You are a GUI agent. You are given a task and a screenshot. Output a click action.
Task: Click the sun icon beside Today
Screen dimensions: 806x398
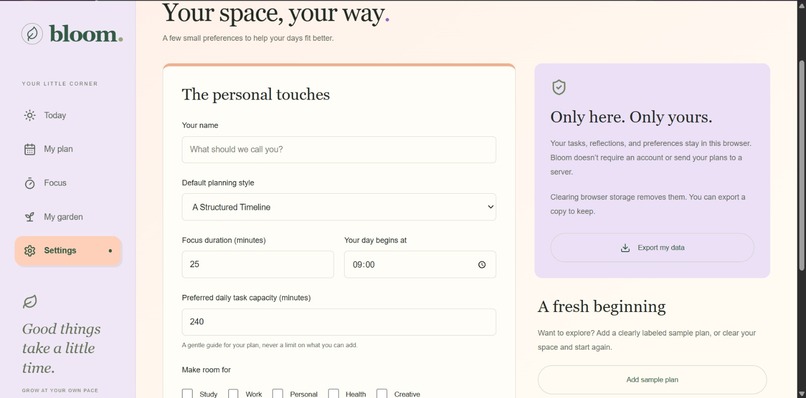30,115
